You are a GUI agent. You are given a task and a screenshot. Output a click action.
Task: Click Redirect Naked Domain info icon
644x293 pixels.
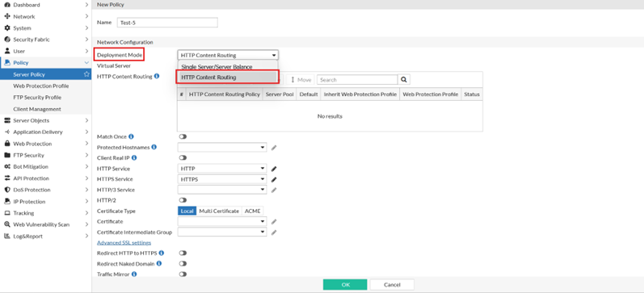point(159,263)
